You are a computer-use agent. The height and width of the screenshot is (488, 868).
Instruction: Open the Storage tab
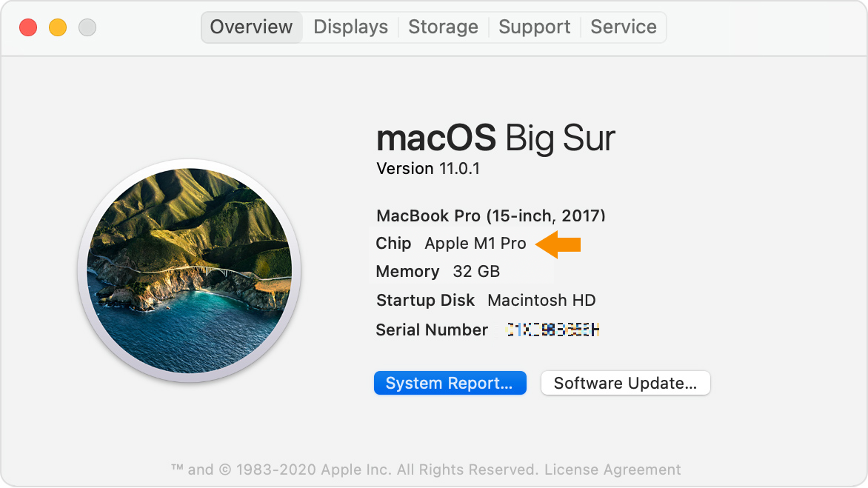click(443, 27)
